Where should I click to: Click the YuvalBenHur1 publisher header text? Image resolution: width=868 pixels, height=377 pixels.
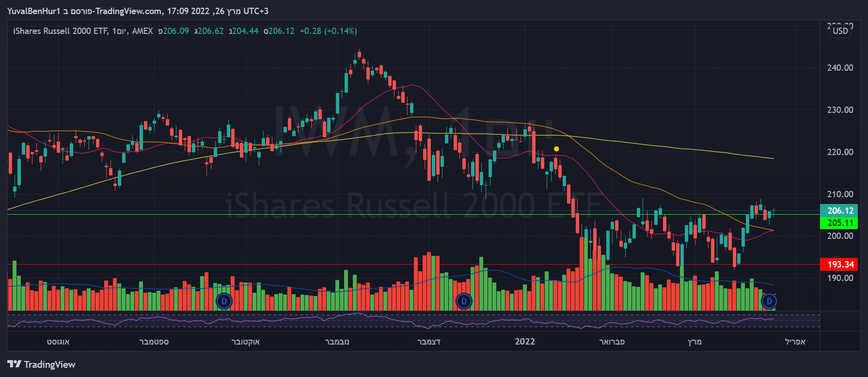click(34, 11)
